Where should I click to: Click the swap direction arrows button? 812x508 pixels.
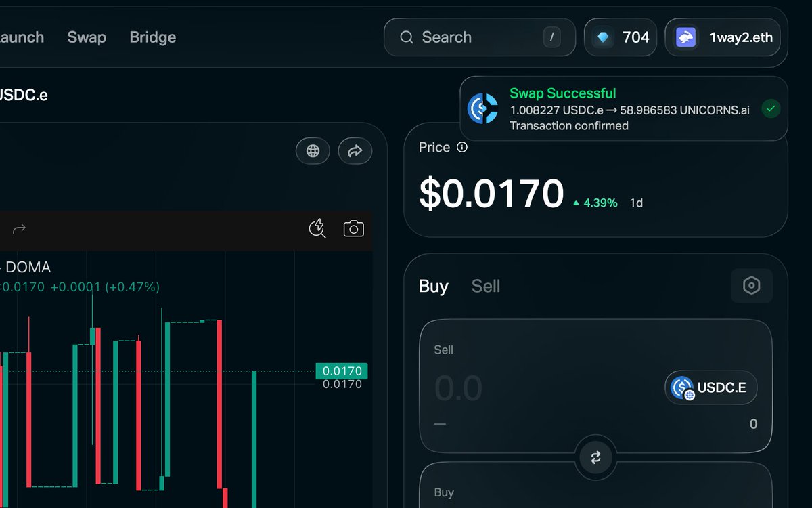(596, 457)
